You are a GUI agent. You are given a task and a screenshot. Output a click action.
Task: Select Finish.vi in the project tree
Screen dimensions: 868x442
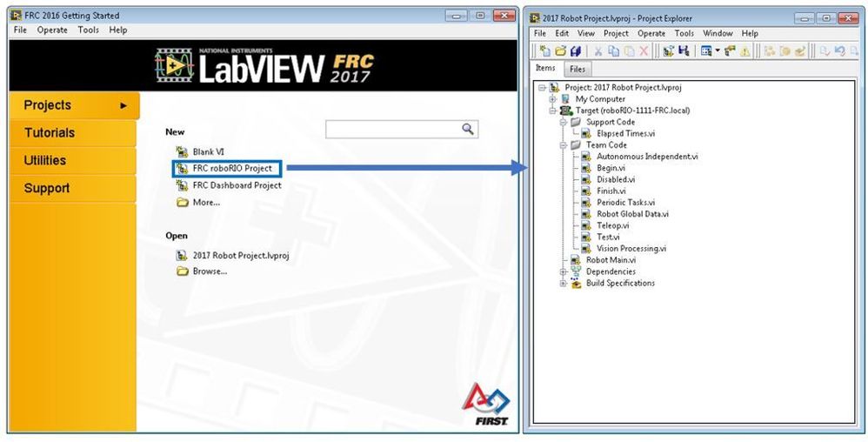click(611, 191)
